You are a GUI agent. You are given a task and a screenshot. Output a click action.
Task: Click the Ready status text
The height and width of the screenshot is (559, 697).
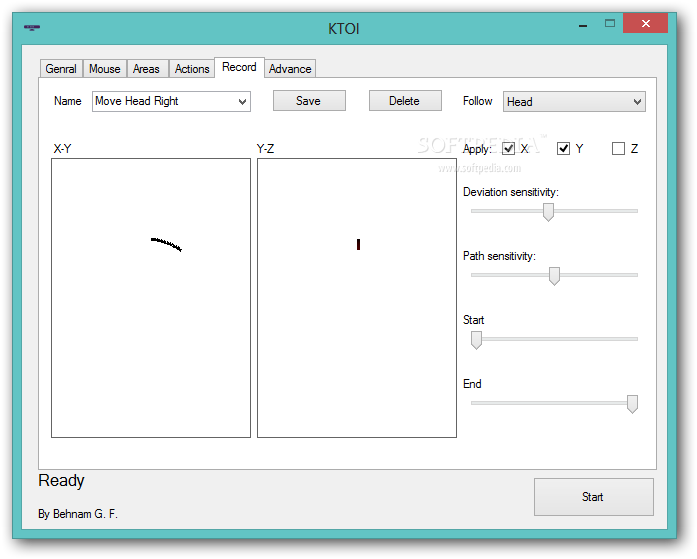(61, 481)
